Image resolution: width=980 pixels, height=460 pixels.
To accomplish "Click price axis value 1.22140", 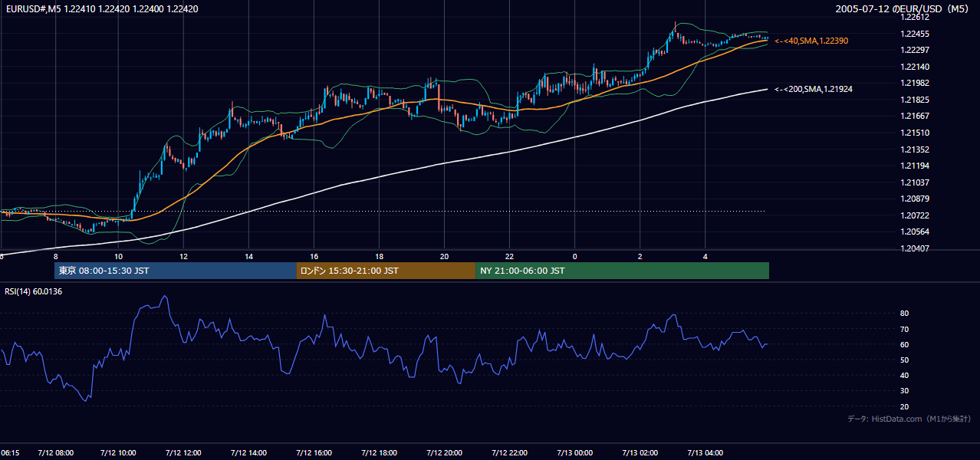I will tap(915, 67).
